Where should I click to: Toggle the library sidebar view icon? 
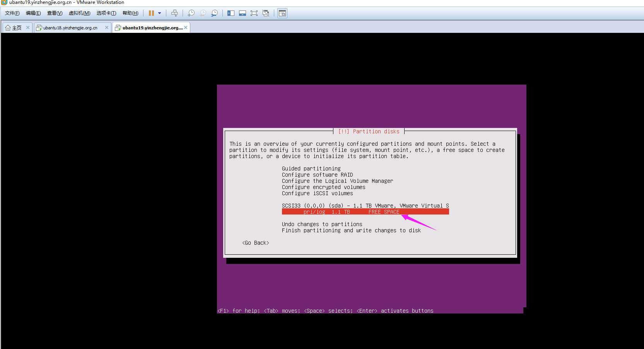[231, 13]
